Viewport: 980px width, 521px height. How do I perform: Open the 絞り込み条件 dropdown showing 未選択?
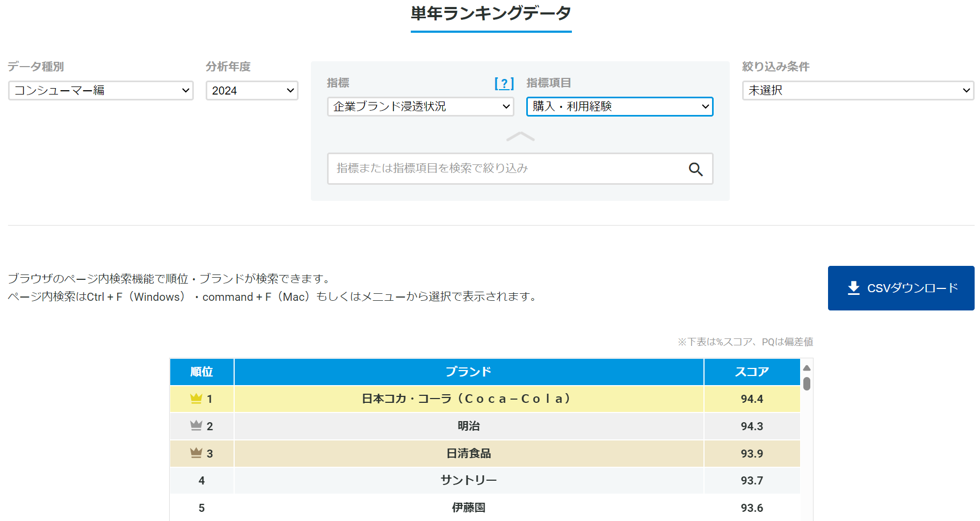[858, 90]
